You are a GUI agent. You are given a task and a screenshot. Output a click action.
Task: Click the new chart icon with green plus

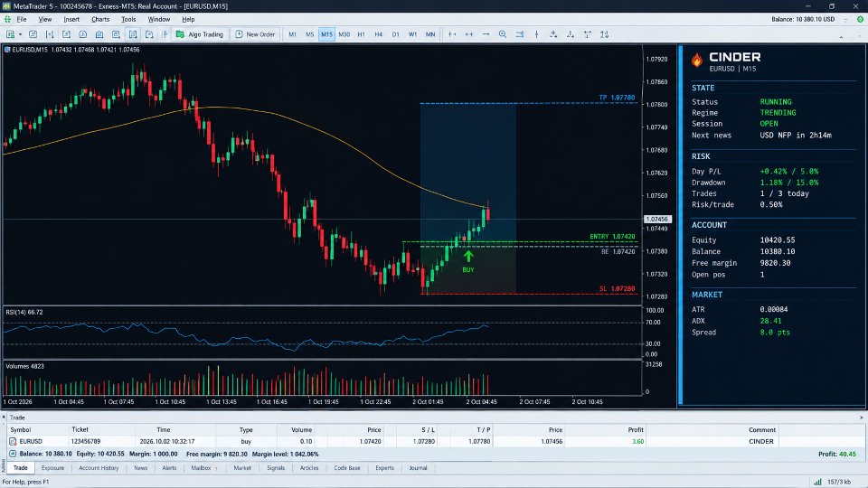[x=10, y=34]
